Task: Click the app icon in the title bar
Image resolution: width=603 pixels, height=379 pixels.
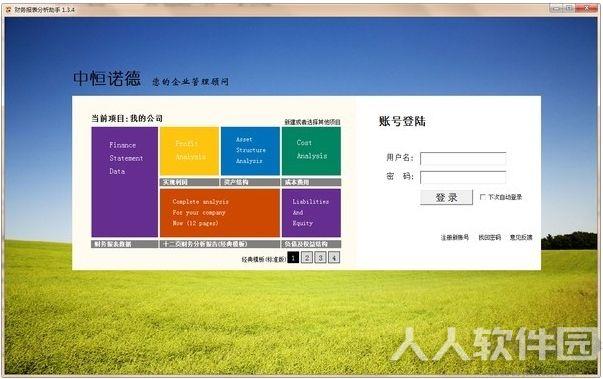Action: [8, 9]
